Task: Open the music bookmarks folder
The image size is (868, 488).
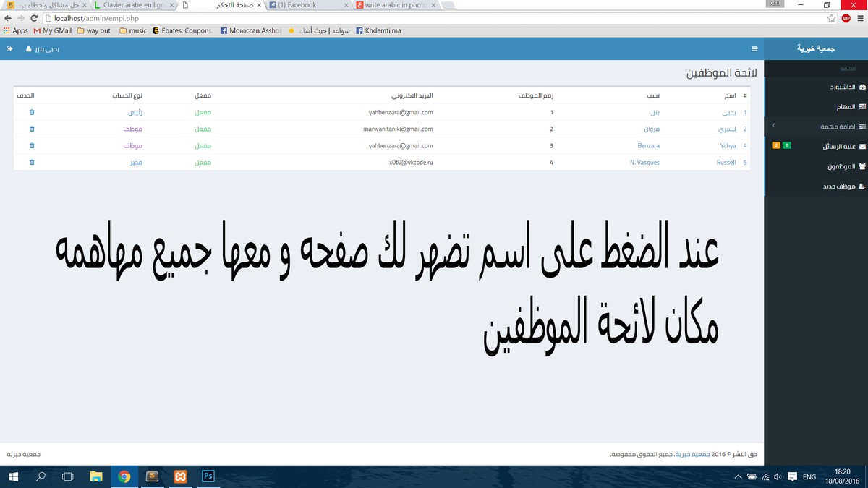Action: 133,30
